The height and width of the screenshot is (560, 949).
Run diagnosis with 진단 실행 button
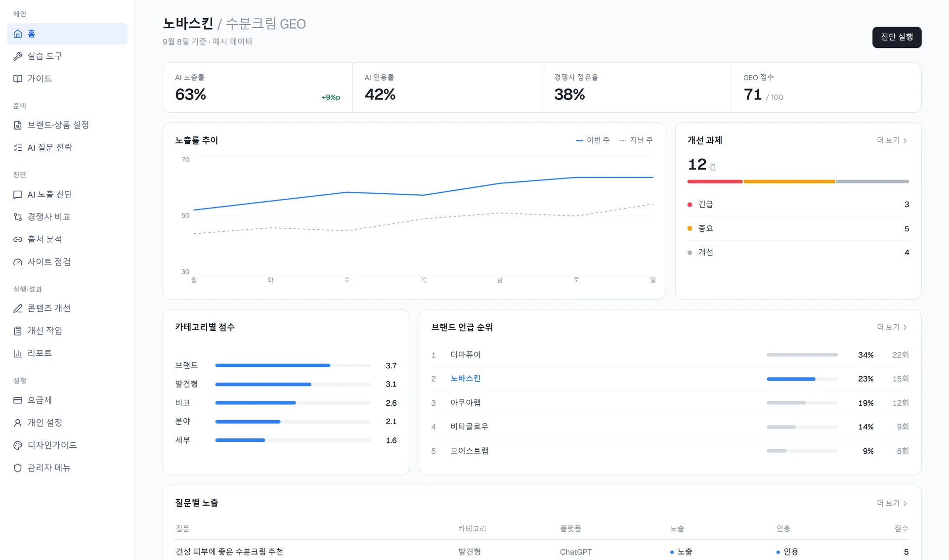897,37
